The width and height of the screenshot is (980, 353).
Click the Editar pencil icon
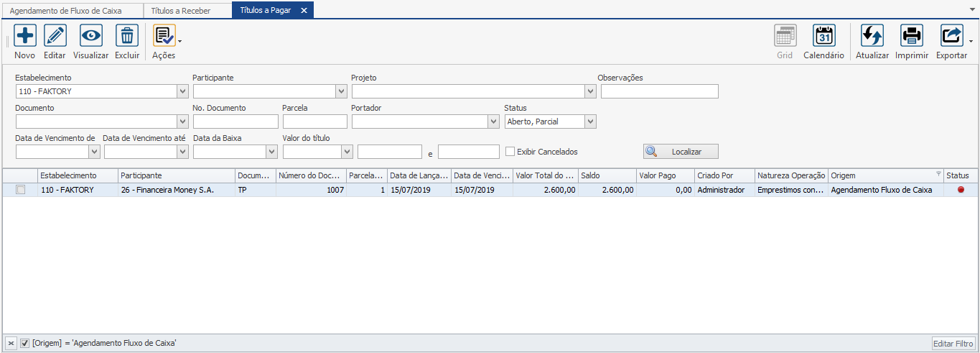tap(55, 36)
